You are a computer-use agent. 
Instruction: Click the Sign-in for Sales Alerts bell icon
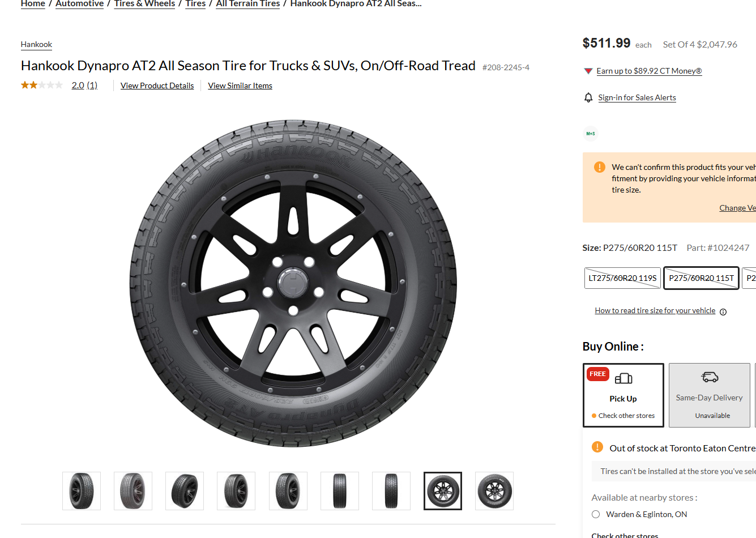589,97
